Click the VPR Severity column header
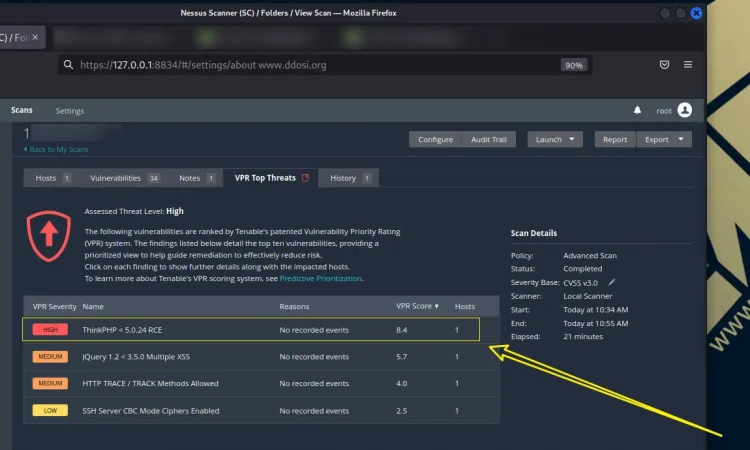 [54, 307]
